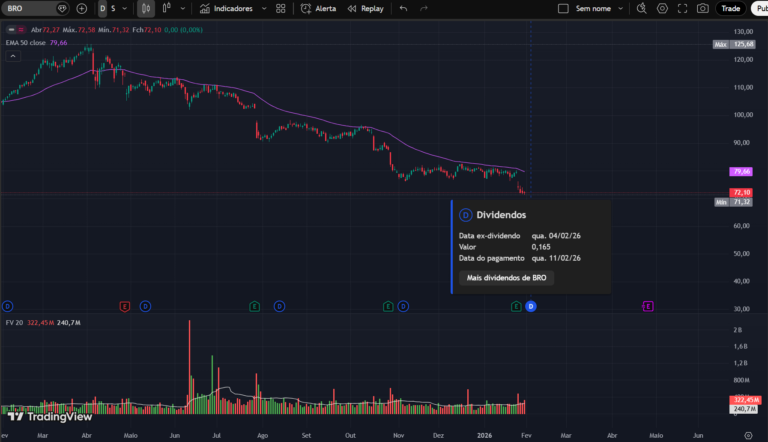Image resolution: width=768 pixels, height=442 pixels.
Task: Open the first dividend D marker near February 2025
Action: [7, 307]
